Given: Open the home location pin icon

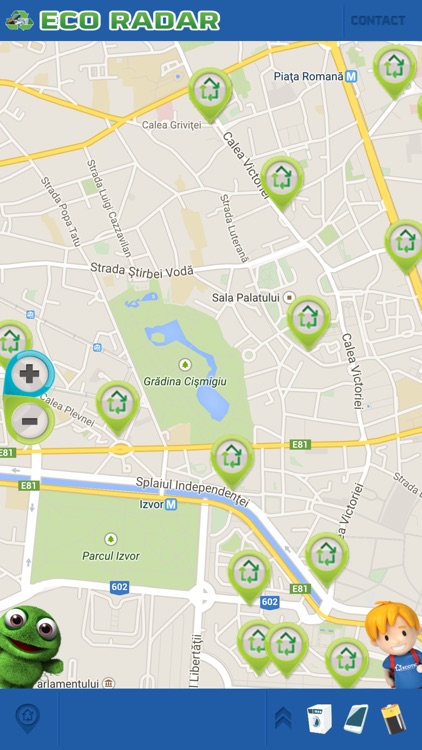Looking at the screenshot, I should (28, 718).
